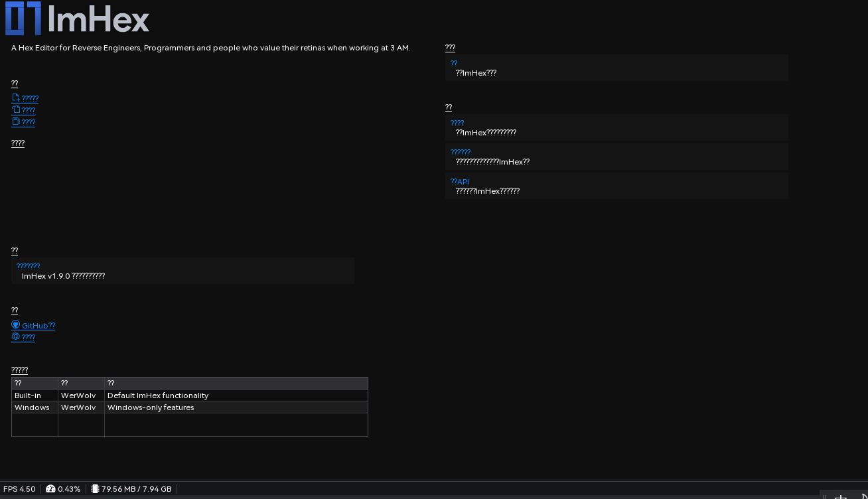Click the second tutorial card in the right column
868x499 pixels.
[616, 157]
